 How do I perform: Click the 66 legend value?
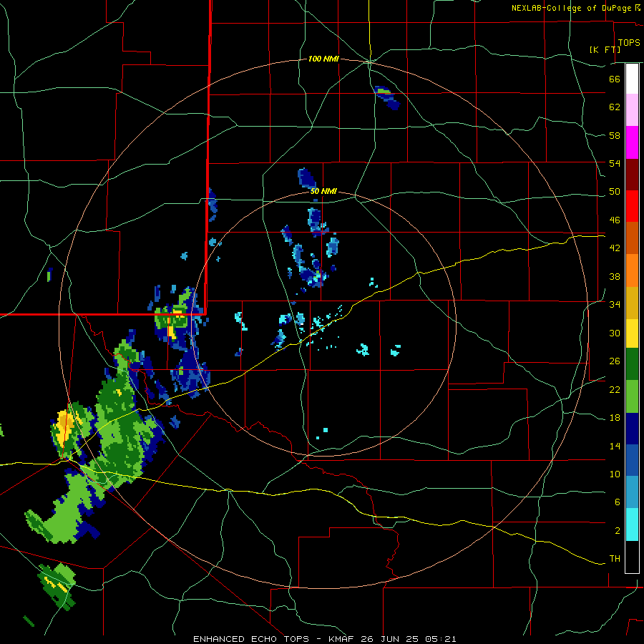click(x=615, y=79)
